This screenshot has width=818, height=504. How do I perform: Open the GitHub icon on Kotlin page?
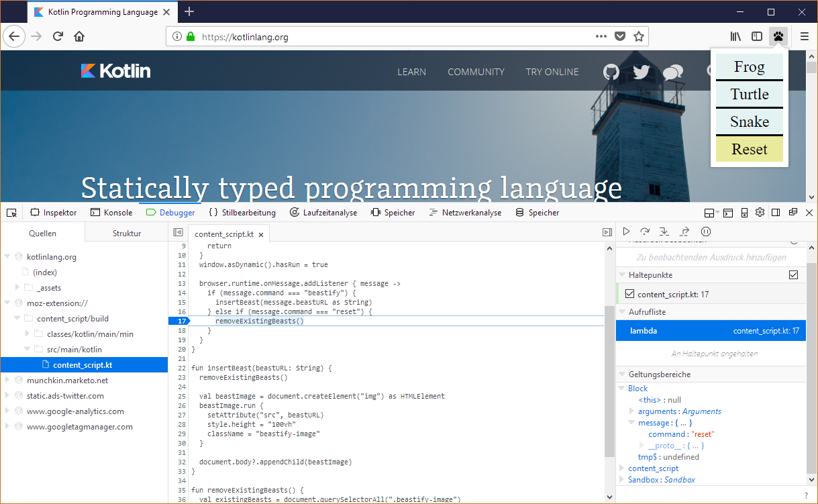coord(611,72)
